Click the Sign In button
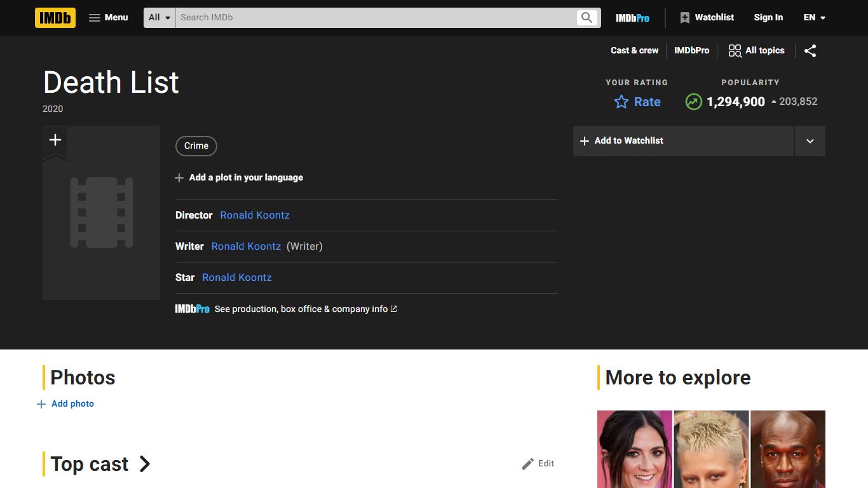The width and height of the screenshot is (868, 488). [768, 18]
